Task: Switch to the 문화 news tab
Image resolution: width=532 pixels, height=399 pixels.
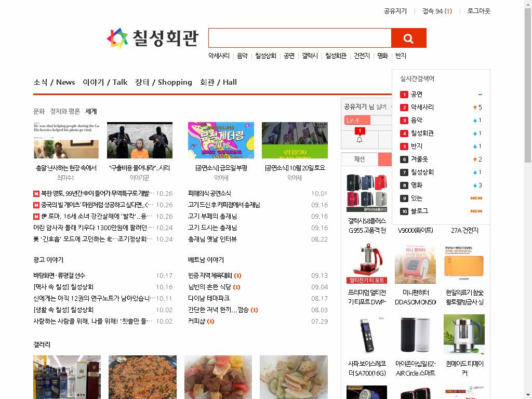Action: pyautogui.click(x=39, y=111)
